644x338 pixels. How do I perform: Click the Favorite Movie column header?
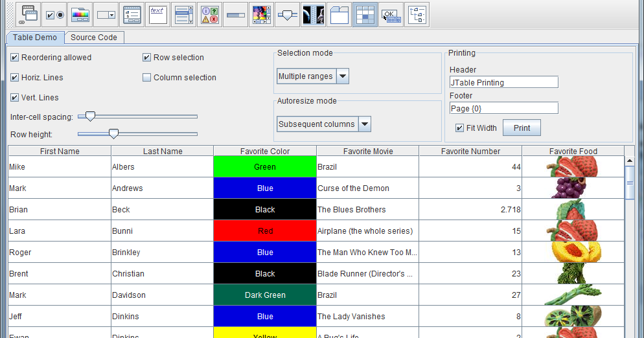click(x=368, y=151)
